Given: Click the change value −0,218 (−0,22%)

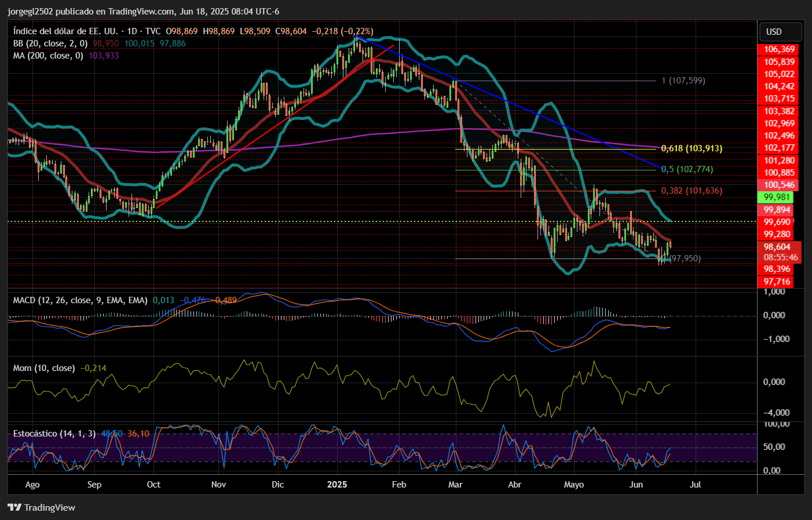Looking at the screenshot, I should tap(343, 31).
